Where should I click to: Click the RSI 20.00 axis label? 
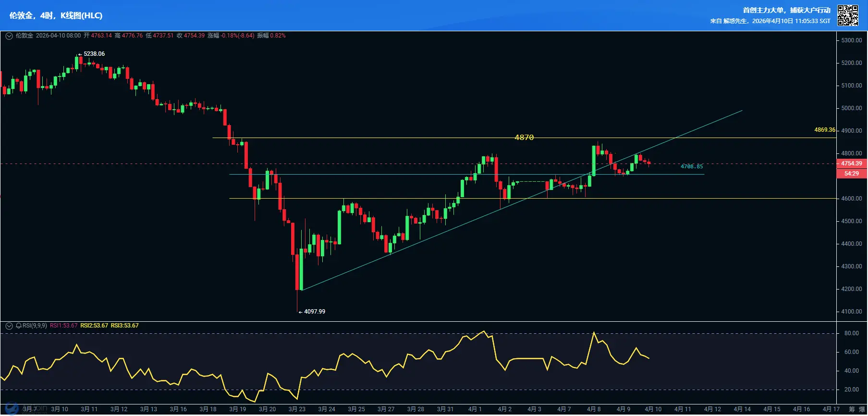pyautogui.click(x=852, y=390)
